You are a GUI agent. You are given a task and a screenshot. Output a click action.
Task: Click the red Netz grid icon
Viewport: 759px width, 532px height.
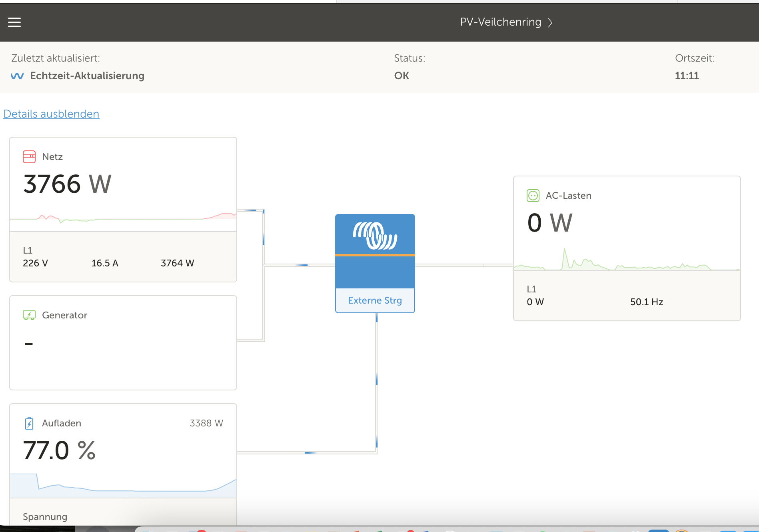(x=29, y=157)
